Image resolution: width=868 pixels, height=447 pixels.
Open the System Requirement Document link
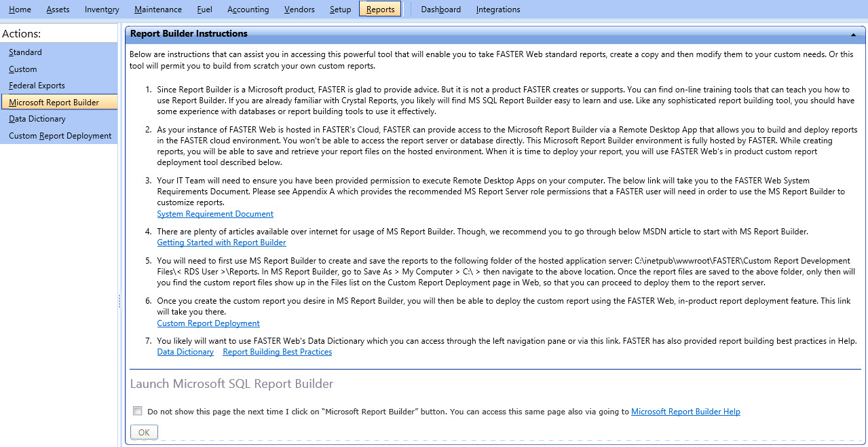(215, 214)
